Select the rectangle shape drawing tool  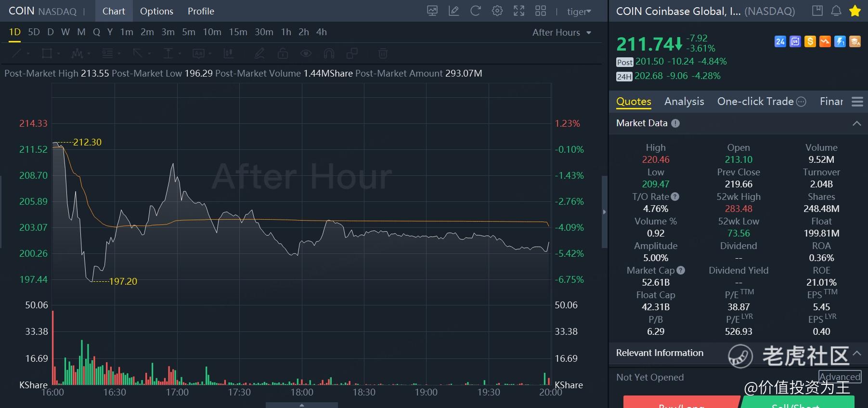pyautogui.click(x=47, y=53)
